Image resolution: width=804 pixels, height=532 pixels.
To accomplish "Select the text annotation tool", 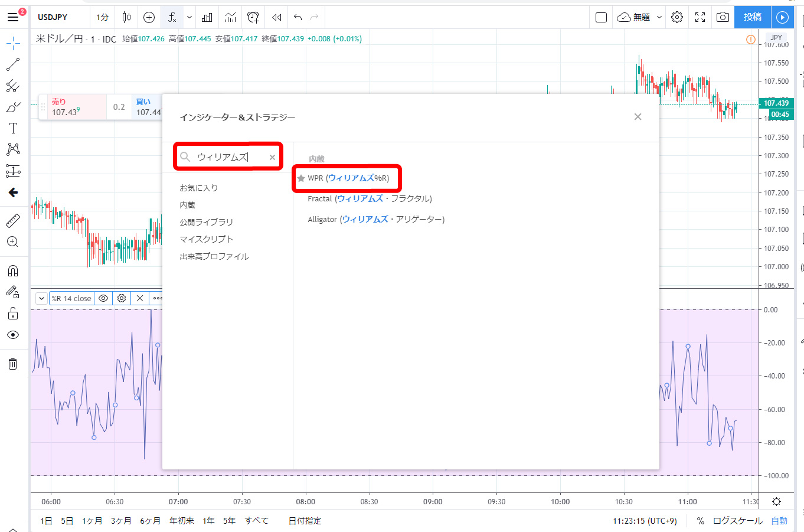I will 13,128.
